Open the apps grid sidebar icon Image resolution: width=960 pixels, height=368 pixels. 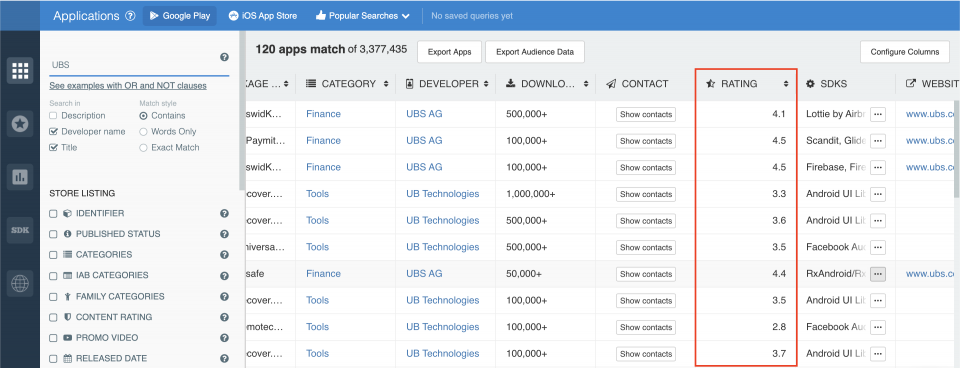click(x=20, y=71)
